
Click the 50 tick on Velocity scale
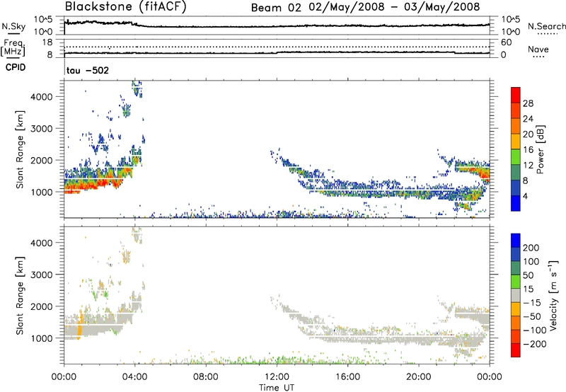coord(528,275)
